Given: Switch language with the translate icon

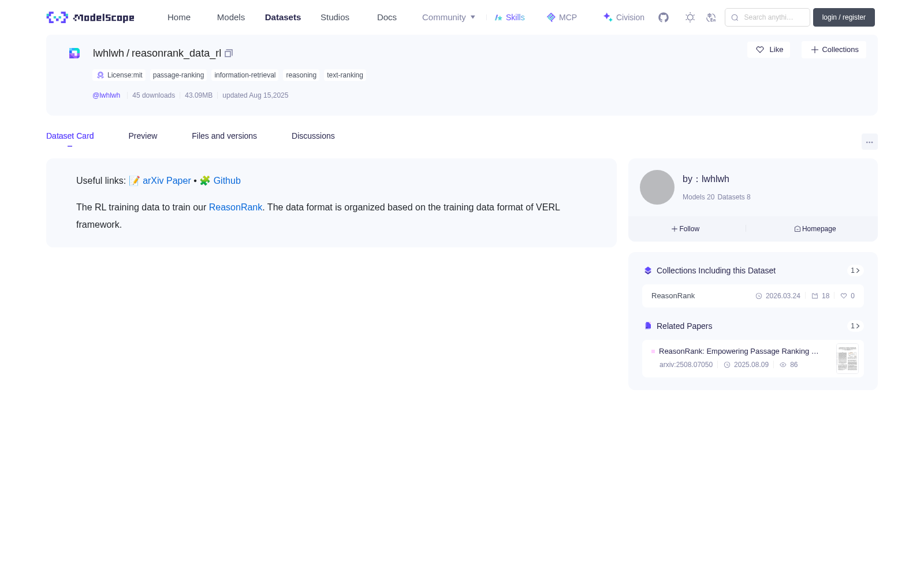Looking at the screenshot, I should [711, 17].
